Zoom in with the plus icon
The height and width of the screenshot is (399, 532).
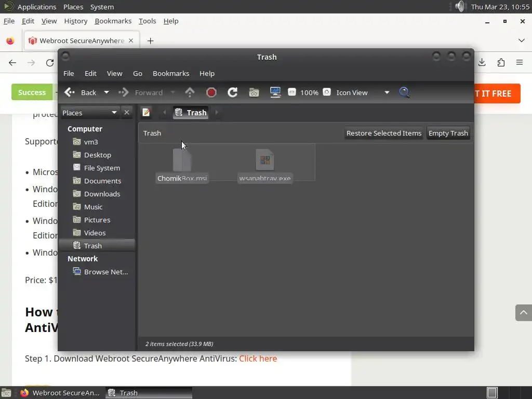(x=326, y=92)
